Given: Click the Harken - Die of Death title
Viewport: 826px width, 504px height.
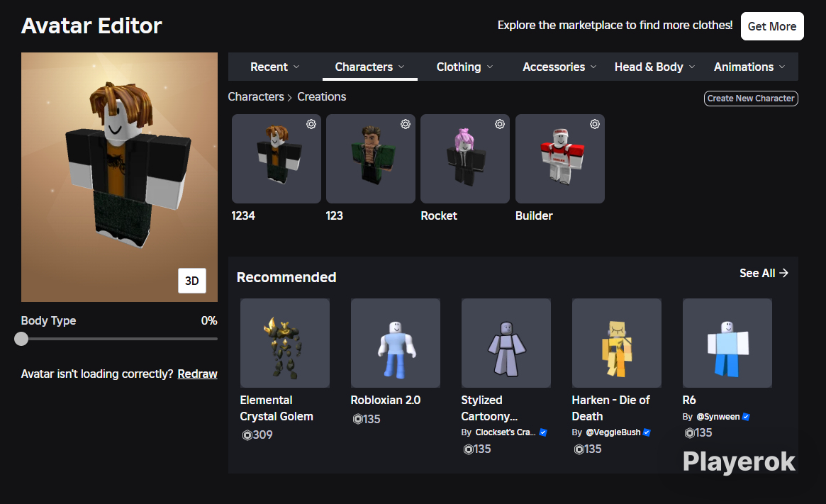Looking at the screenshot, I should [611, 408].
